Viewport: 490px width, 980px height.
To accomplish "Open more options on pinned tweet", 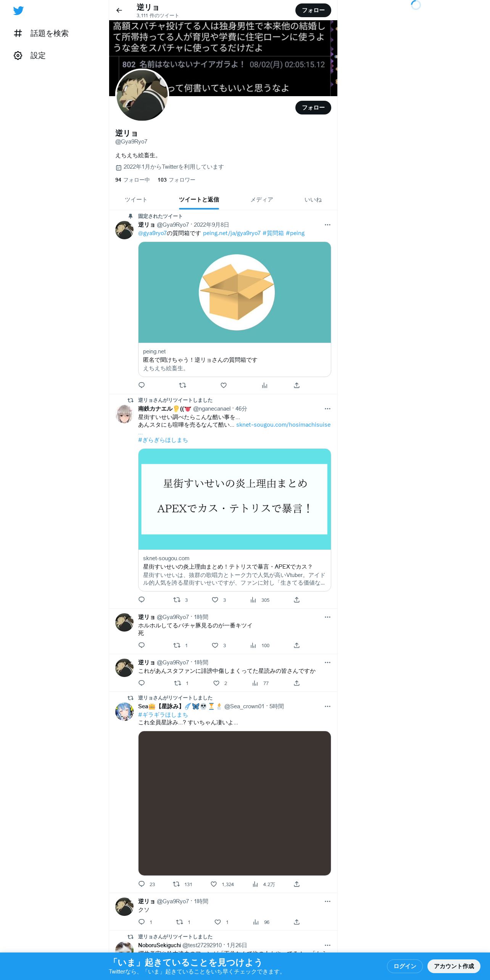I will [x=327, y=225].
